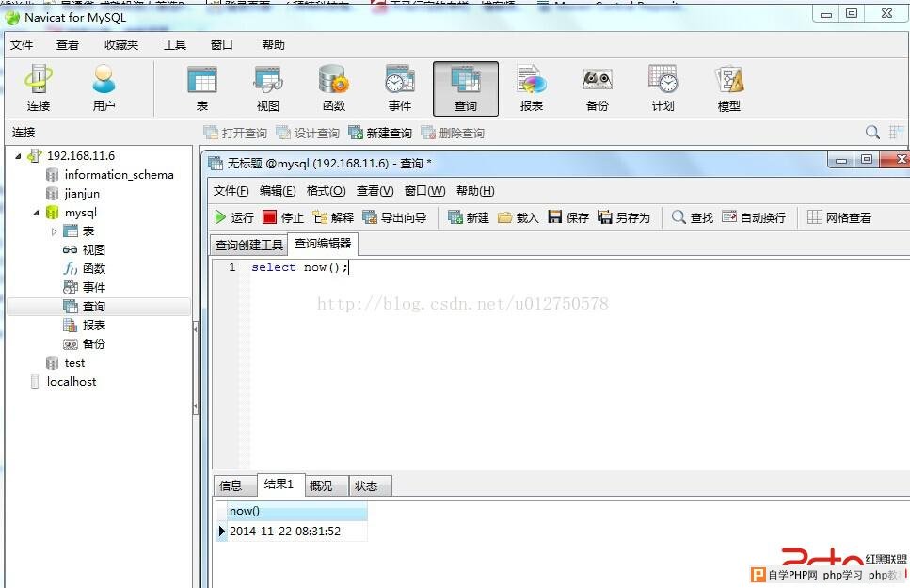The height and width of the screenshot is (588, 910).
Task: Open the 模型 model toolbar icon
Action: click(x=729, y=88)
